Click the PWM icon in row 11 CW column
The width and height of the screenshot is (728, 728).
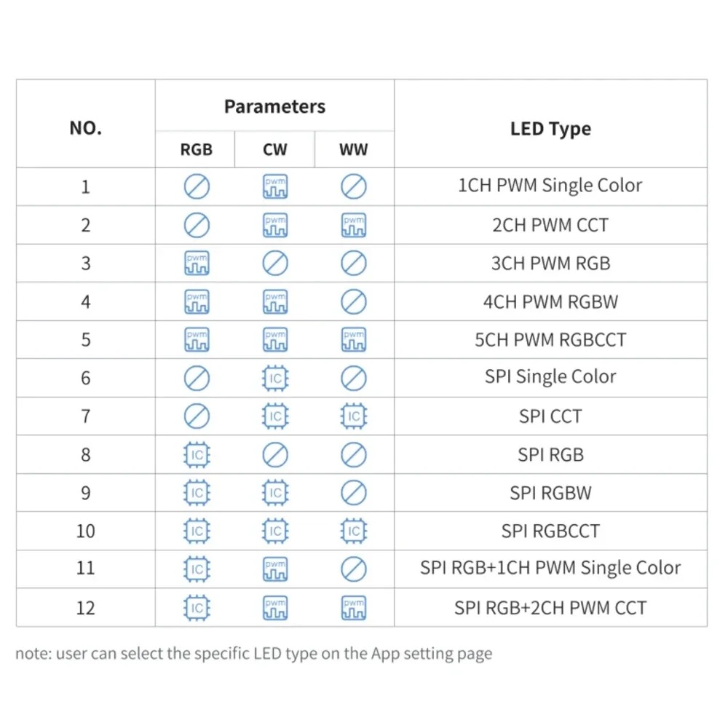pyautogui.click(x=275, y=569)
